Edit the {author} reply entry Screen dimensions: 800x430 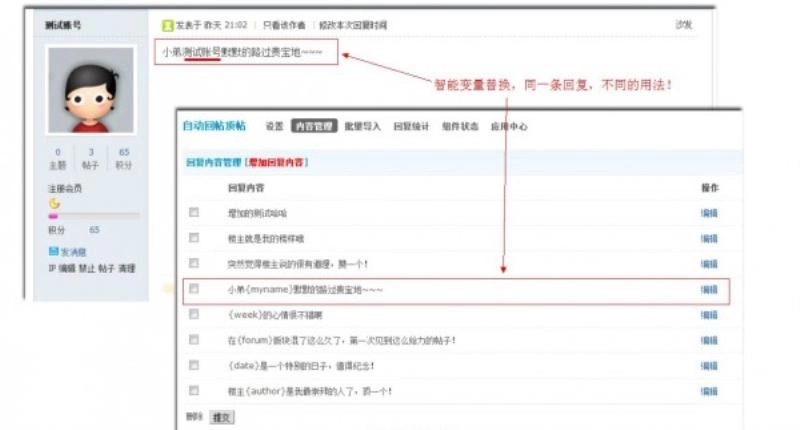click(x=709, y=392)
